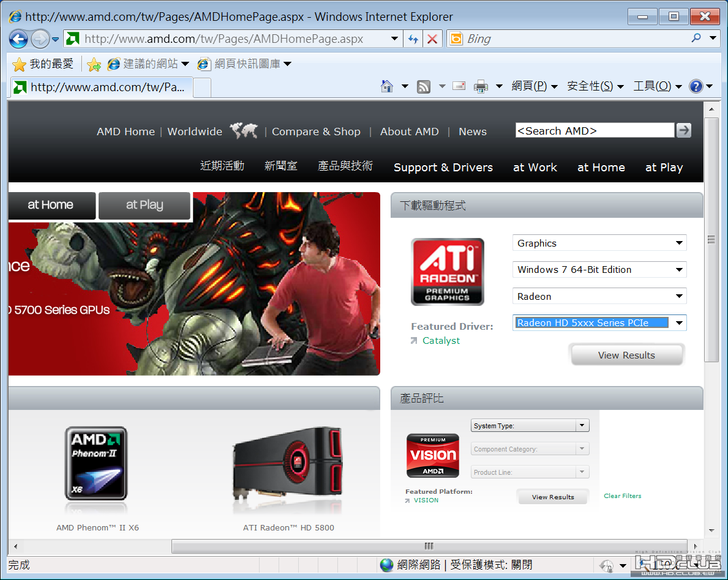Click the magnifier search icon

click(696, 39)
